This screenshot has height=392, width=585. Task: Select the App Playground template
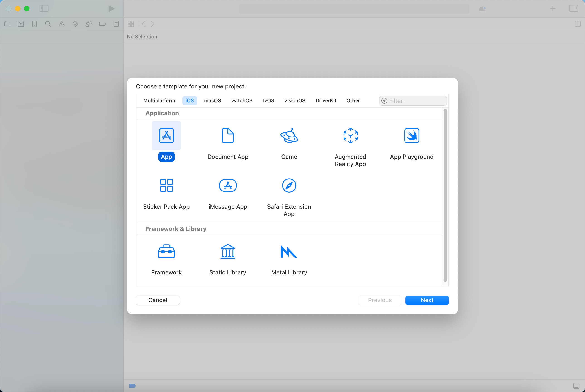(x=412, y=136)
